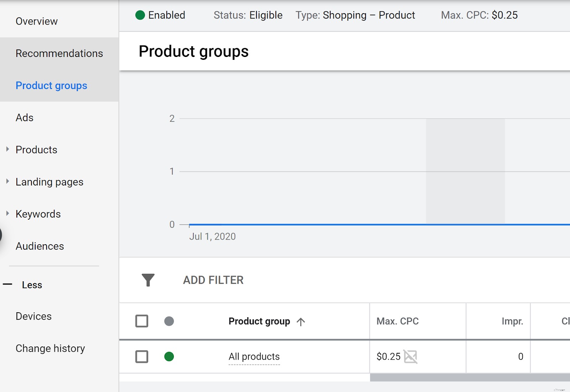
Task: Toggle the Enabled status indicator
Action: tap(140, 15)
